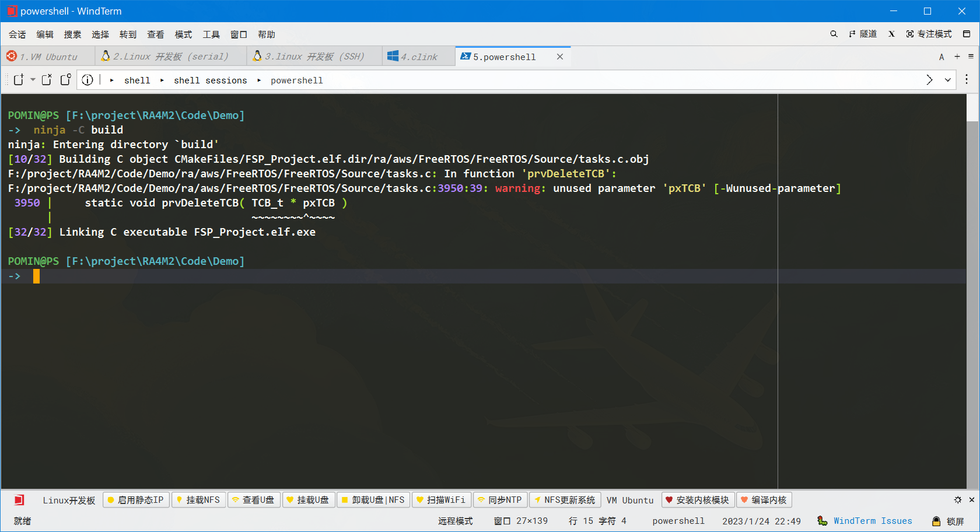Run the 编译内核 quick command
Image resolution: width=980 pixels, height=532 pixels.
764,500
